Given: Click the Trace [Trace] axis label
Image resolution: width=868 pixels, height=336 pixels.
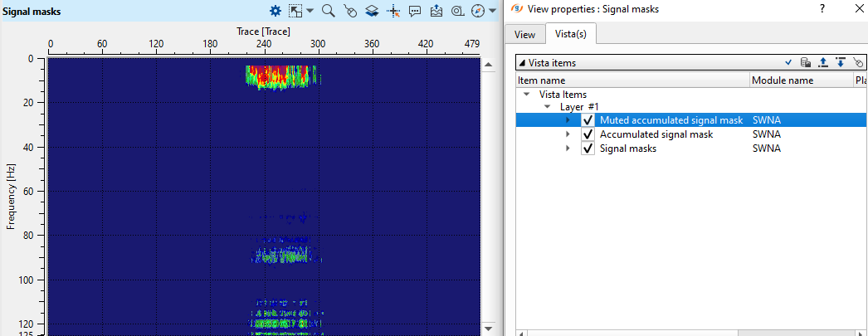Looking at the screenshot, I should pyautogui.click(x=264, y=31).
